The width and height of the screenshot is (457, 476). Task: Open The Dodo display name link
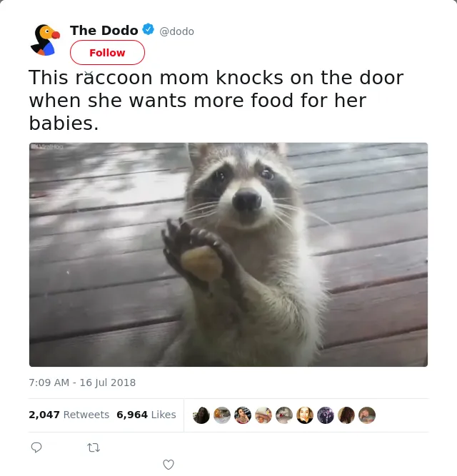[104, 31]
